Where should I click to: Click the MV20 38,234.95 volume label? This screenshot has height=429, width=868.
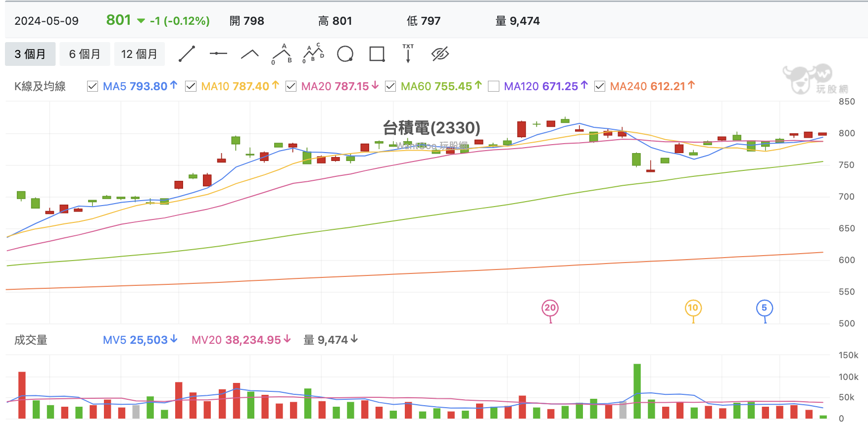pos(241,340)
